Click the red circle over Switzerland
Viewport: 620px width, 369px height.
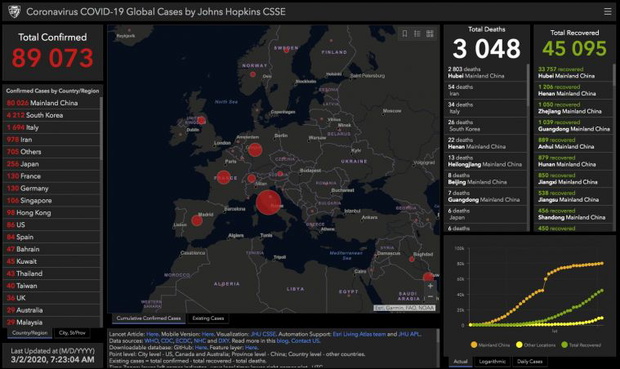251,179
